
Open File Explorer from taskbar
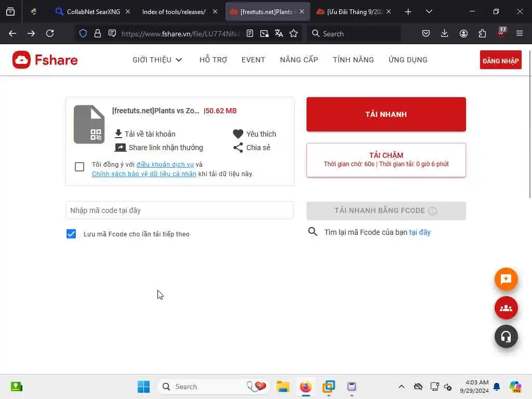283,387
